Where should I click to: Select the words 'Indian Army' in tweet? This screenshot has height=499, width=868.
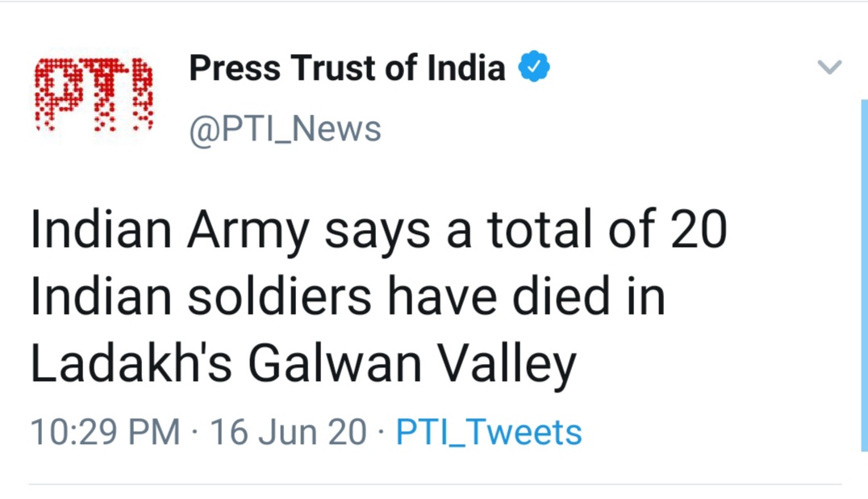(170, 230)
